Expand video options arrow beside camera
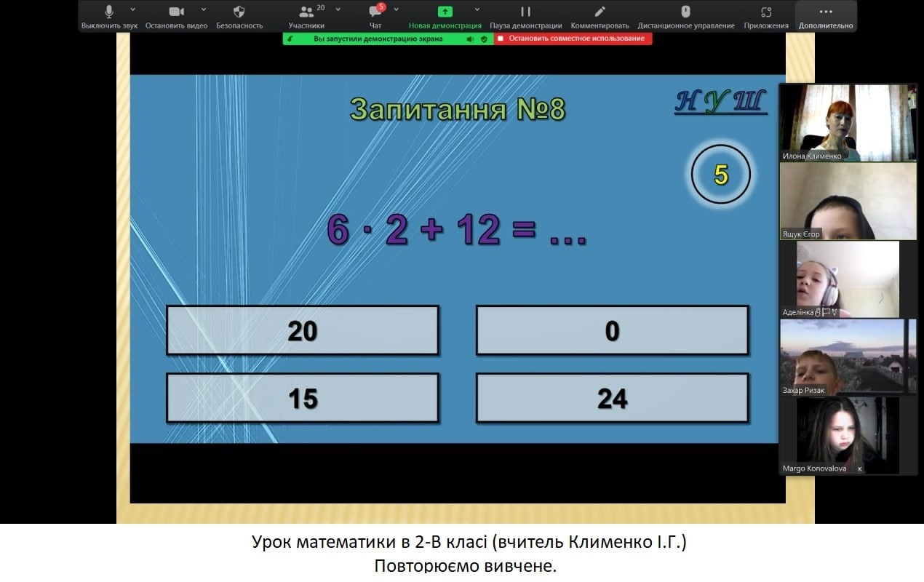Viewport: 924px width, 582px height. tap(203, 9)
